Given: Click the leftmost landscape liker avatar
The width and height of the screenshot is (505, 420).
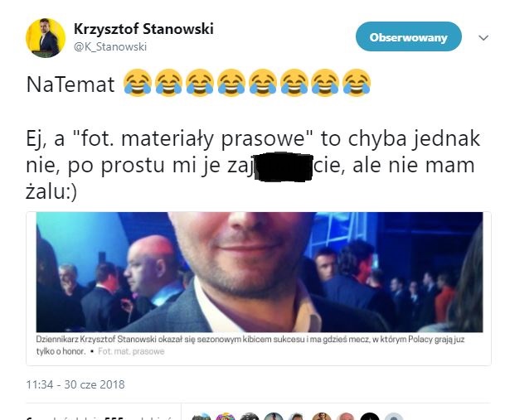Looking at the screenshot, I should pyautogui.click(x=202, y=416).
